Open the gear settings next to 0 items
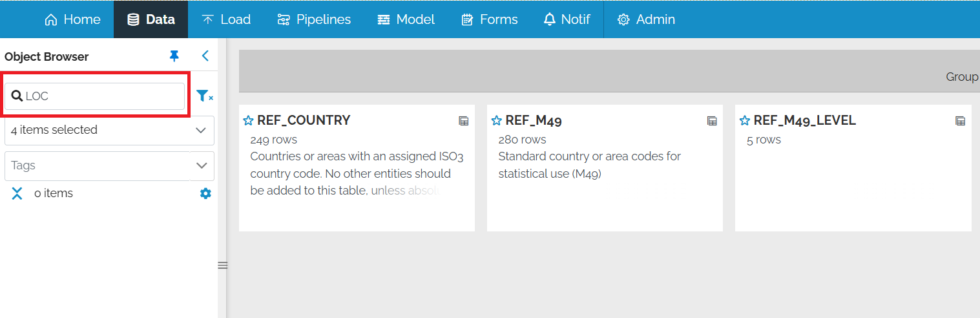The width and height of the screenshot is (980, 318). coord(205,193)
